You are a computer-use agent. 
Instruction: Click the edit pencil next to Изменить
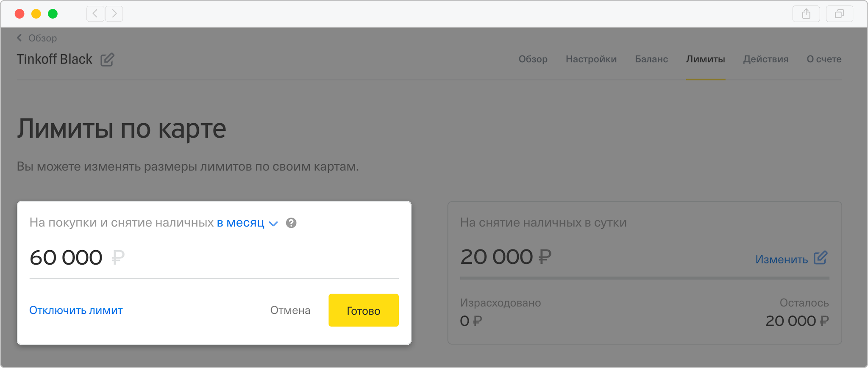point(821,257)
